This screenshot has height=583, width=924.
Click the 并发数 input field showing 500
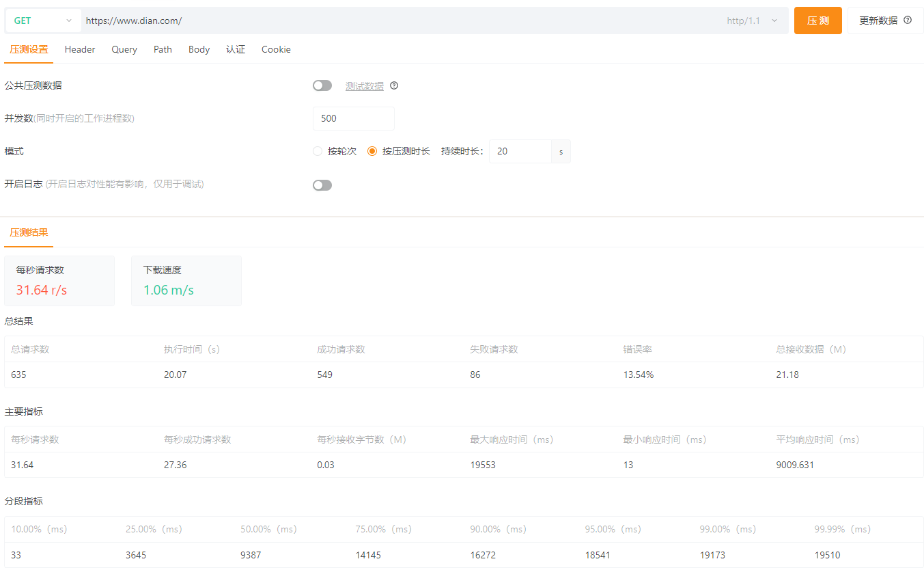[x=353, y=118]
